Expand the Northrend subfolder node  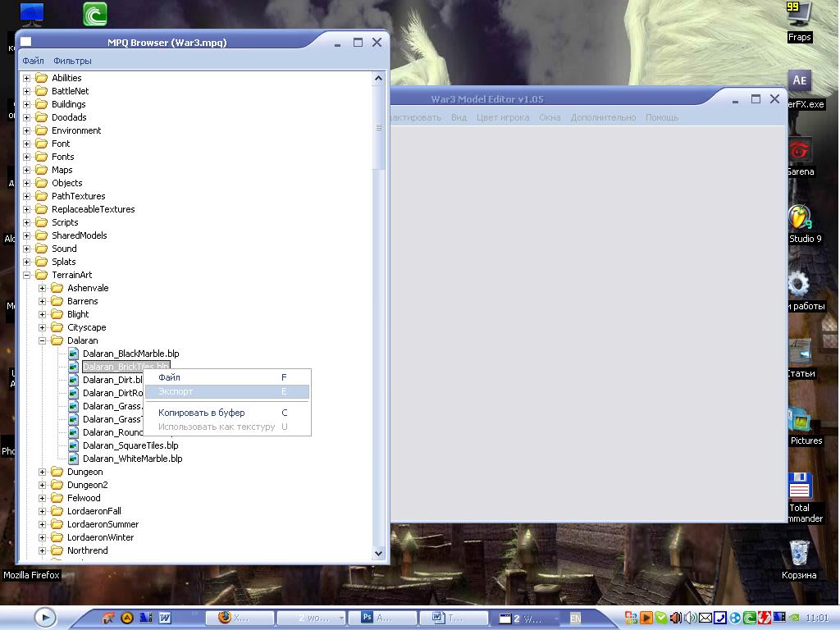click(x=43, y=550)
